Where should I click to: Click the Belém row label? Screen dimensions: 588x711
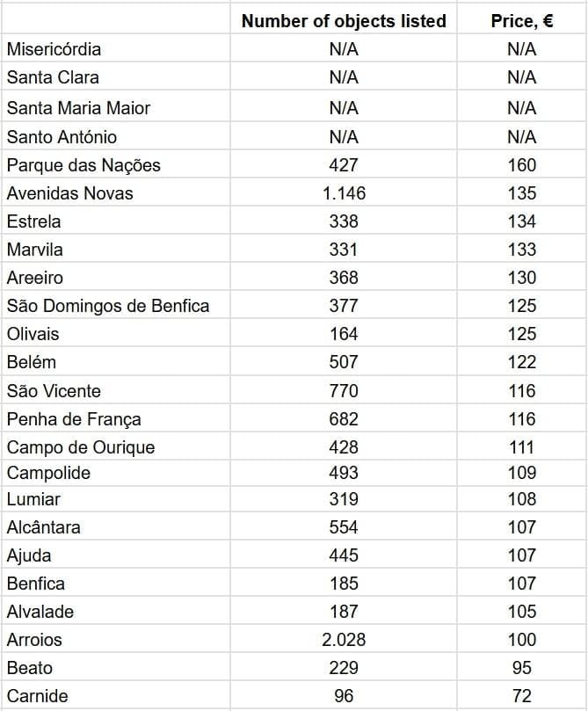pyautogui.click(x=32, y=362)
